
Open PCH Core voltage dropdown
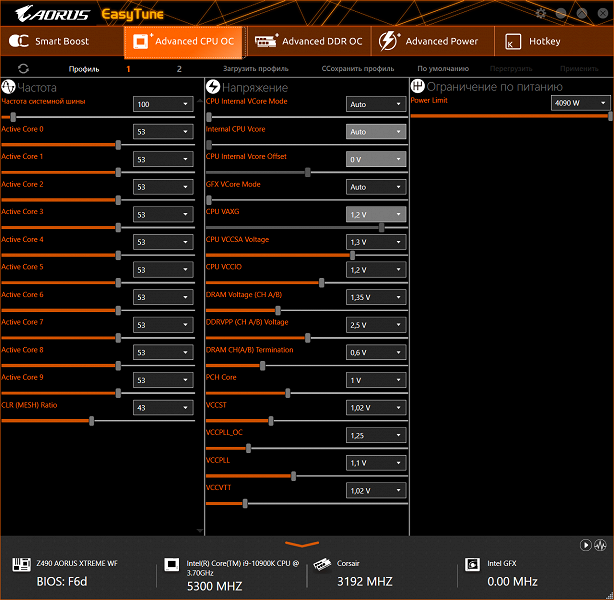point(376,380)
